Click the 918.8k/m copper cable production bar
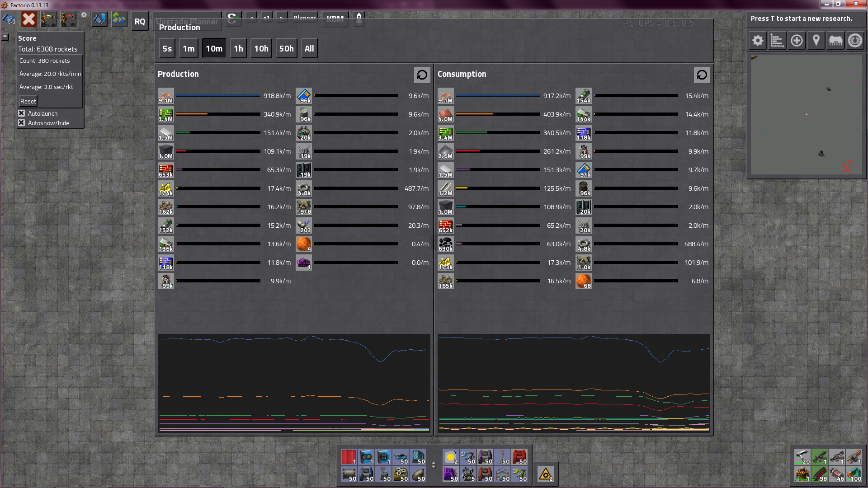 point(218,96)
